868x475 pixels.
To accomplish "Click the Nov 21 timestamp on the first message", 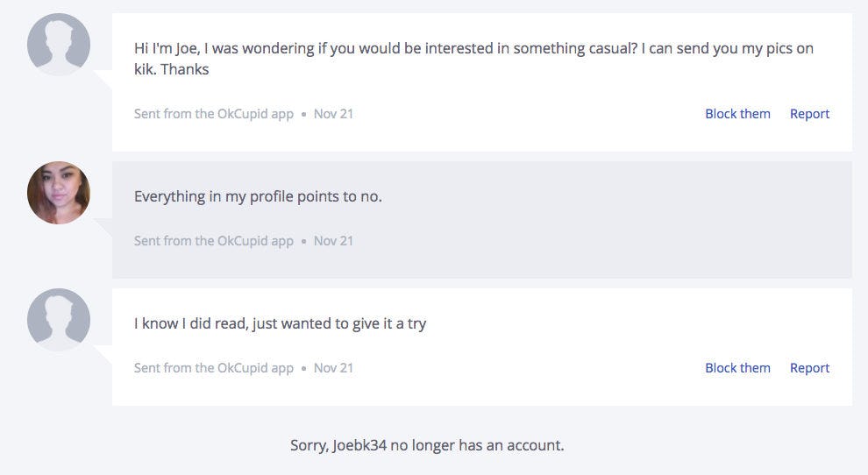I will coord(333,114).
